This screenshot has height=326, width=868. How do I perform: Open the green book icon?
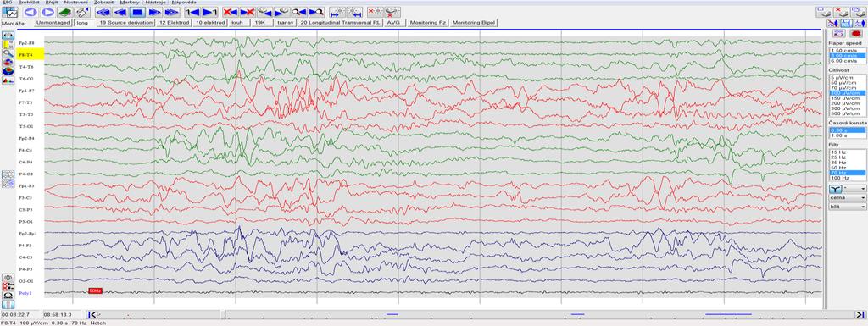point(65,12)
